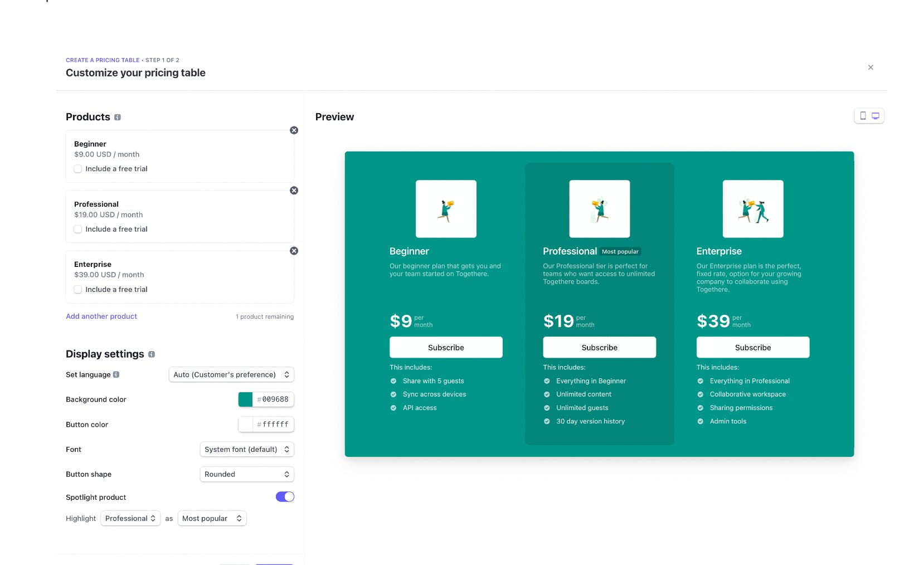Screen dimensions: 924x565
Task: Click the '$19.00 USD / month' price text
Action: pyautogui.click(x=109, y=215)
